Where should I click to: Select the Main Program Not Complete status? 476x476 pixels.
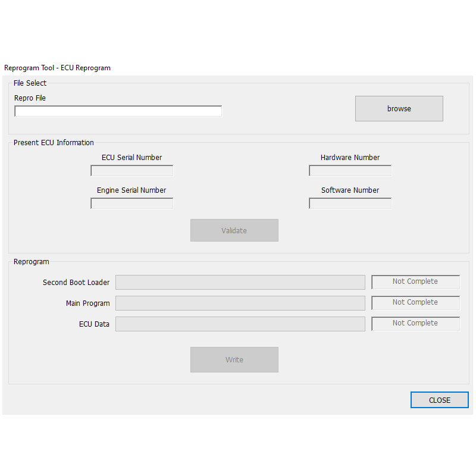coord(415,303)
